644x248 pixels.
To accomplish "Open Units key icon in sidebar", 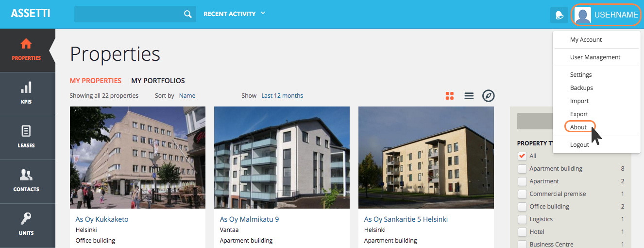I will click(26, 218).
